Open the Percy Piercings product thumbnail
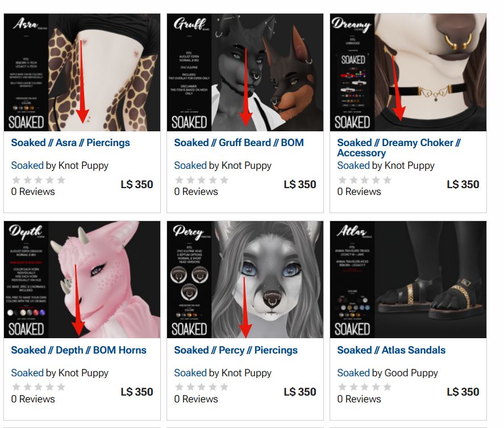This screenshot has width=504, height=428. (x=245, y=280)
